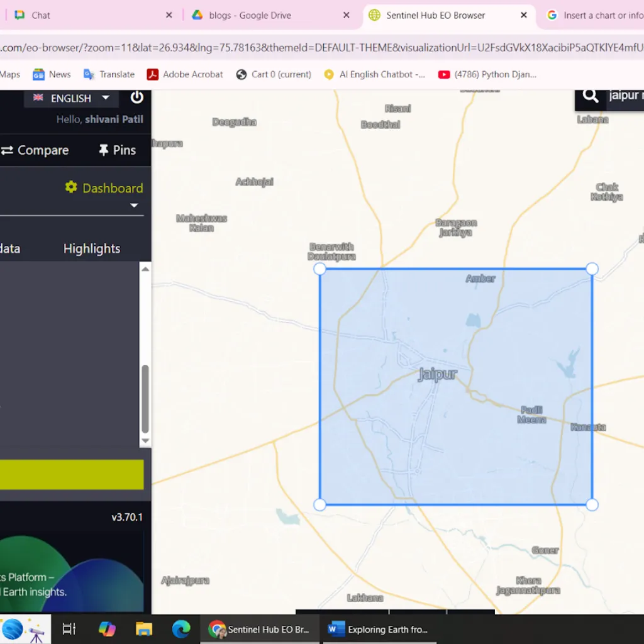Open the Adobe Acrobat bookmark icon
Image resolution: width=644 pixels, height=644 pixels.
tap(153, 74)
